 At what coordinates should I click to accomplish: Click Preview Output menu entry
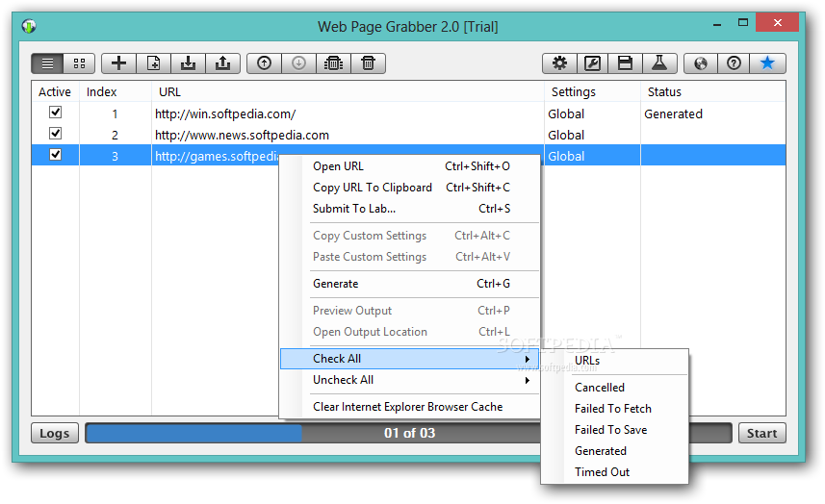[410, 311]
